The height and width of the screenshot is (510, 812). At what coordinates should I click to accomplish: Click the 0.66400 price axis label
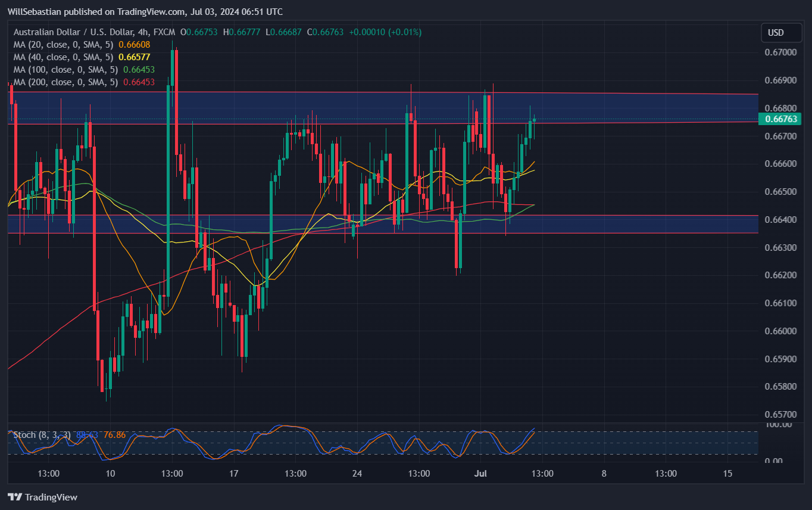[x=780, y=220]
